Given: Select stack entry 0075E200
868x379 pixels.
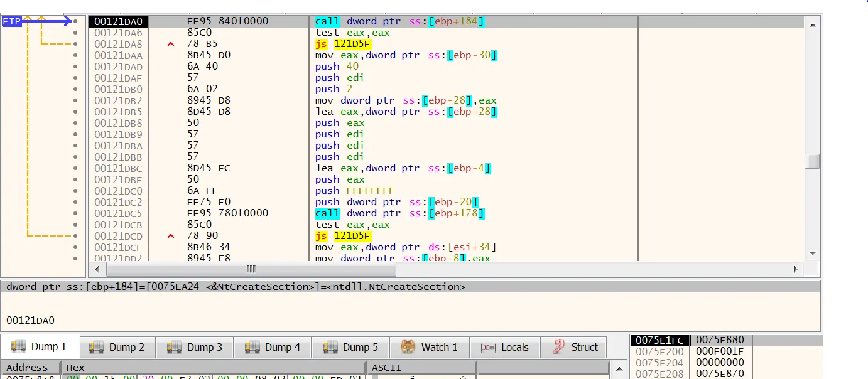Looking at the screenshot, I should (659, 351).
